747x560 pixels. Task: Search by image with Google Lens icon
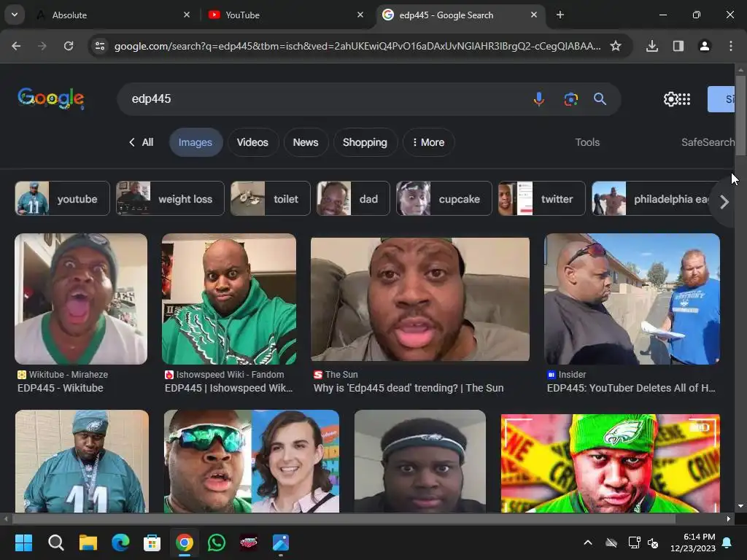point(570,99)
